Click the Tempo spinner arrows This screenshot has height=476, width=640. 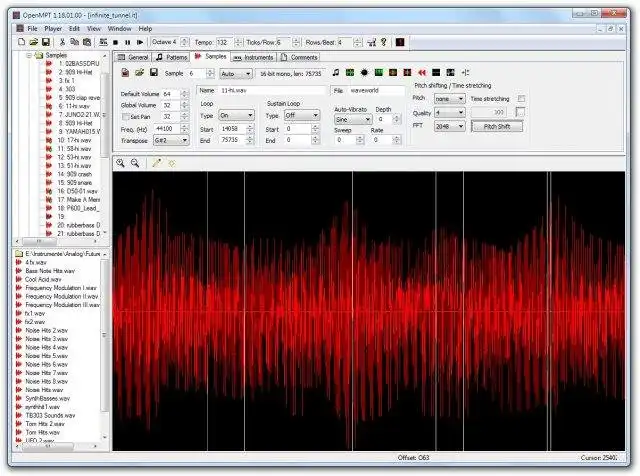(239, 42)
